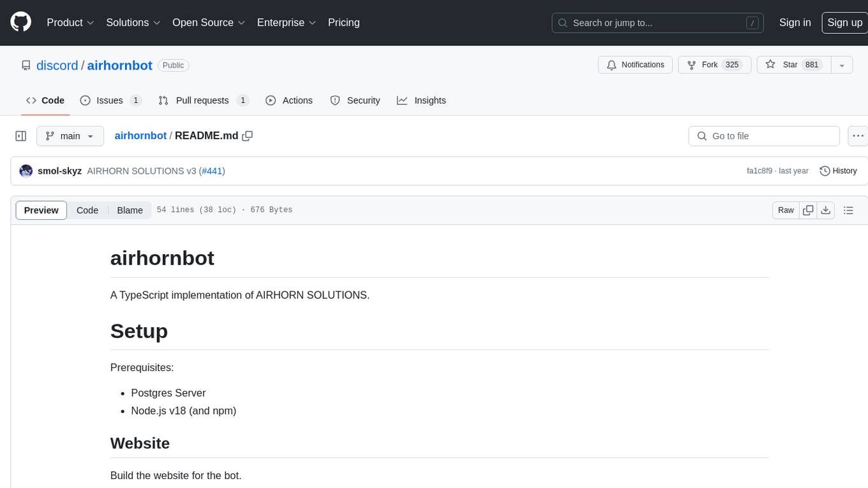Select the Preview view toggle
Image resolution: width=868 pixels, height=488 pixels.
41,210
